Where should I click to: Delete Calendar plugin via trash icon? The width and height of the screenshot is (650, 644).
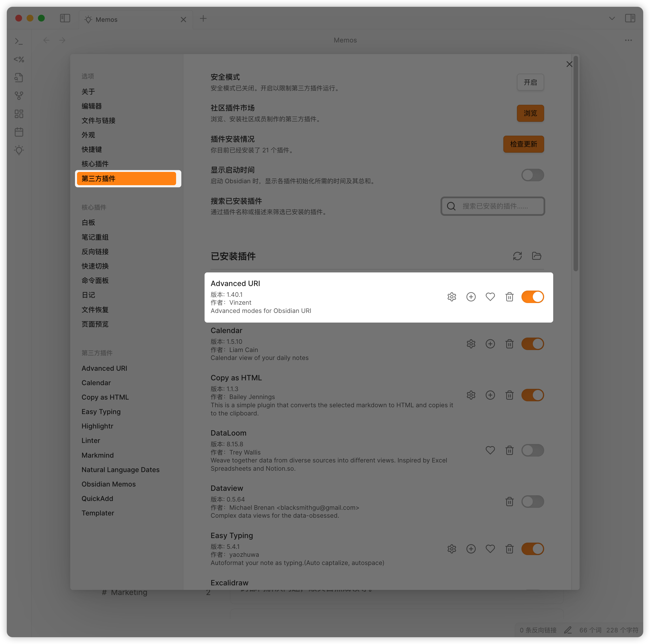pyautogui.click(x=509, y=344)
